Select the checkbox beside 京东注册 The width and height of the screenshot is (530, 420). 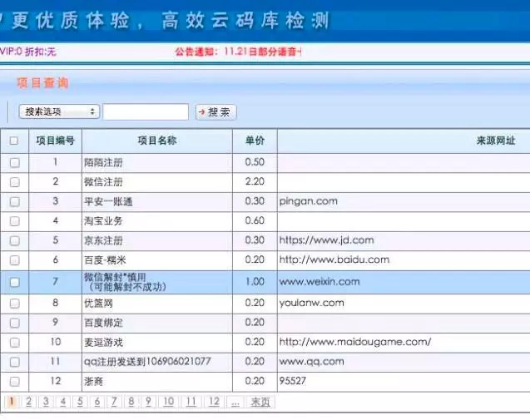click(x=14, y=240)
